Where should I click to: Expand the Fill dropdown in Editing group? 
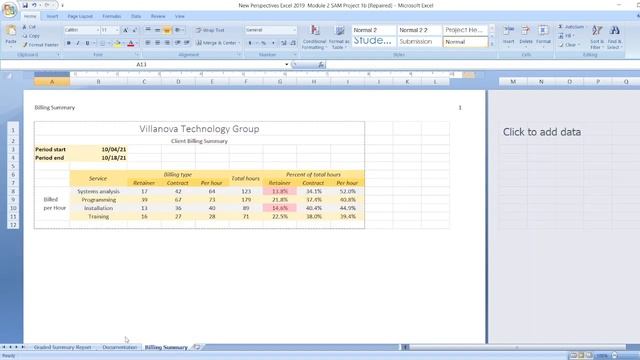573,36
